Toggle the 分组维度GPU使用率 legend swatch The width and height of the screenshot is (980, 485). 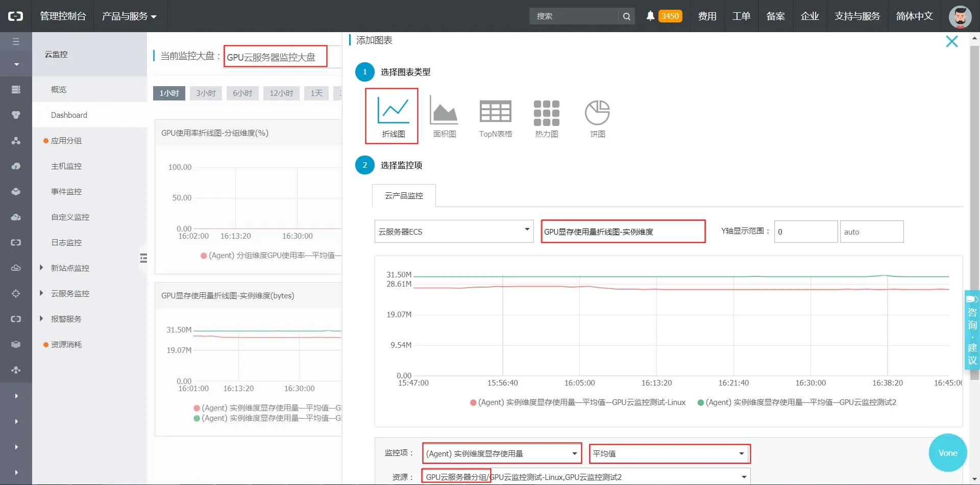(x=204, y=256)
